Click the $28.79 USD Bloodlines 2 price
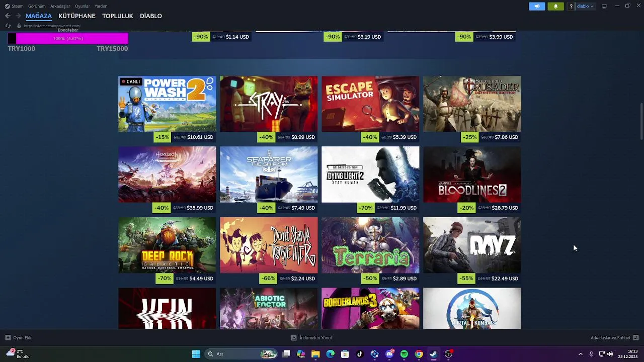Viewport: 644px width, 362px height. click(x=505, y=208)
